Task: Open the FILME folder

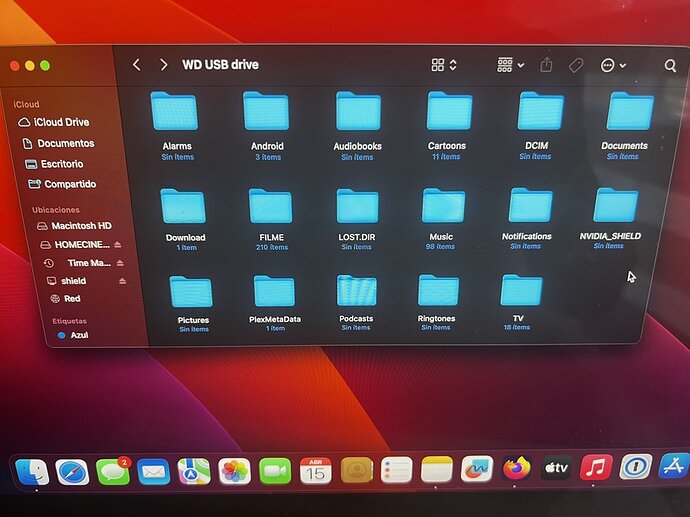Action: point(270,206)
